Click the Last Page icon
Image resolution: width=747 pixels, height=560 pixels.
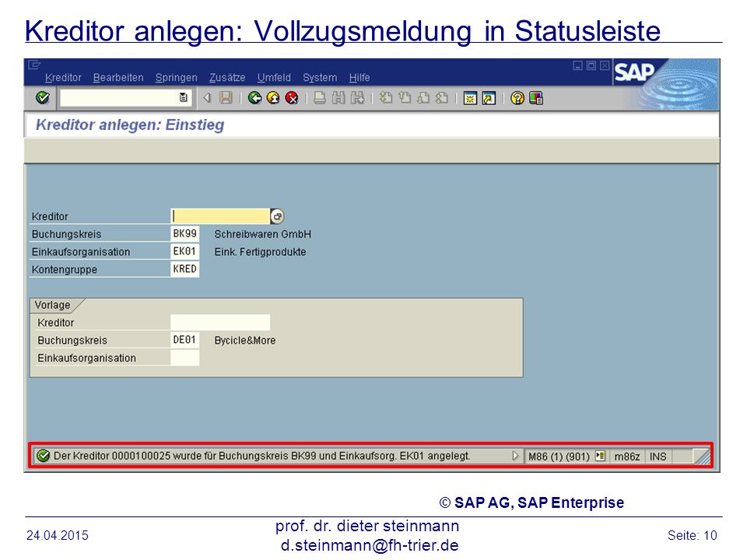(442, 98)
